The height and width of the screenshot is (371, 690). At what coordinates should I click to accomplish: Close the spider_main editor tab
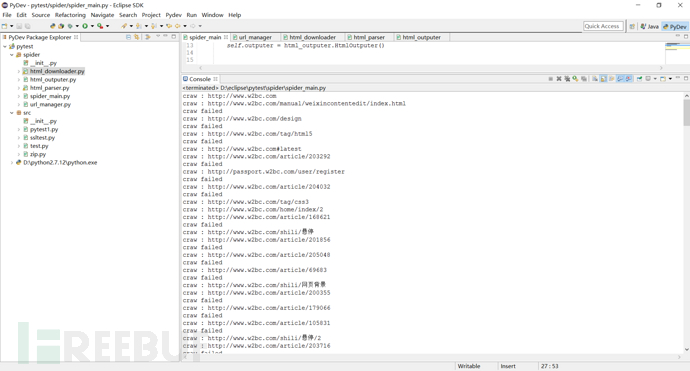coord(226,37)
